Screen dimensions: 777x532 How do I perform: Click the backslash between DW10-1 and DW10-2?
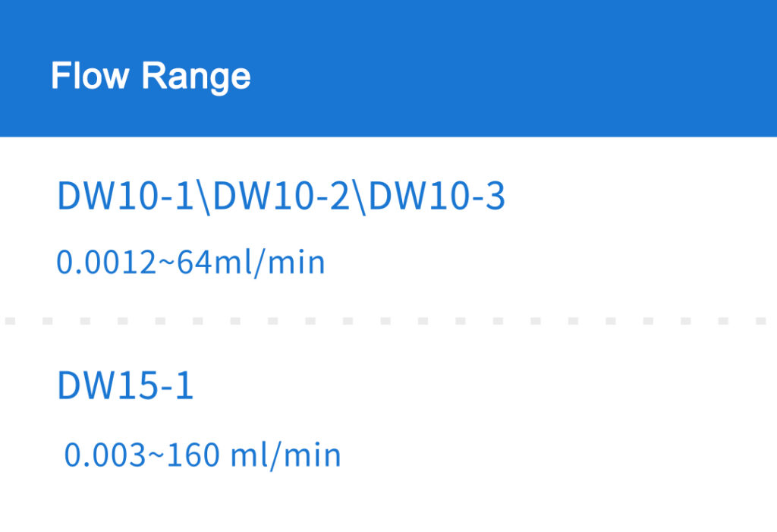point(203,197)
